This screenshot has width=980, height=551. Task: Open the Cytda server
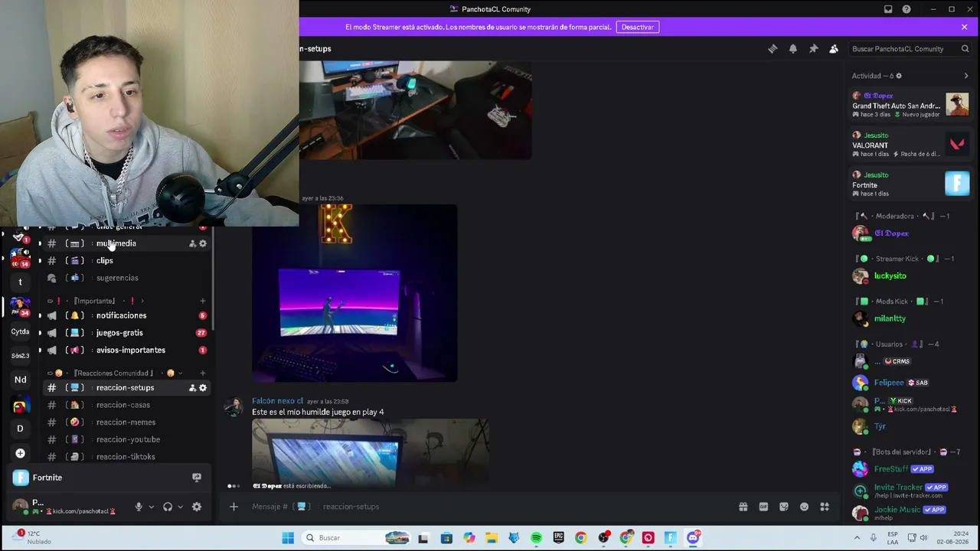(x=21, y=331)
